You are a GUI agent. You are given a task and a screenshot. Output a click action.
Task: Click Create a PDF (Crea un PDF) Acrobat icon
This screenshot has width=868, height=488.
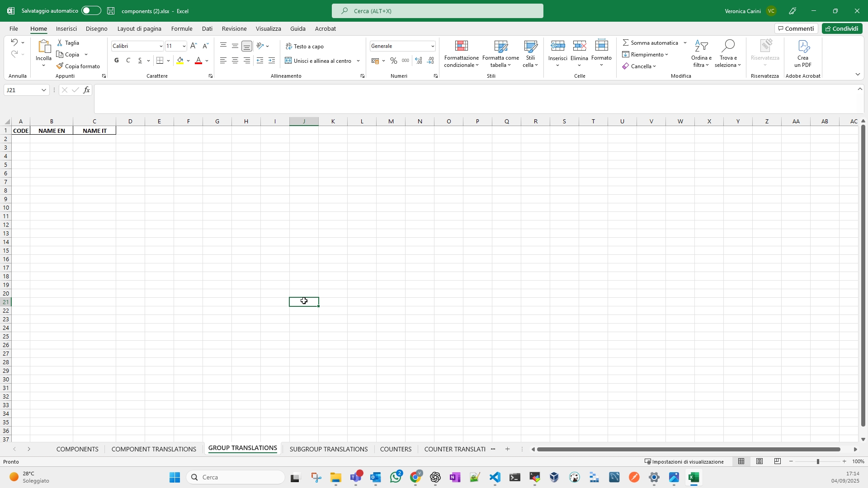(x=803, y=47)
